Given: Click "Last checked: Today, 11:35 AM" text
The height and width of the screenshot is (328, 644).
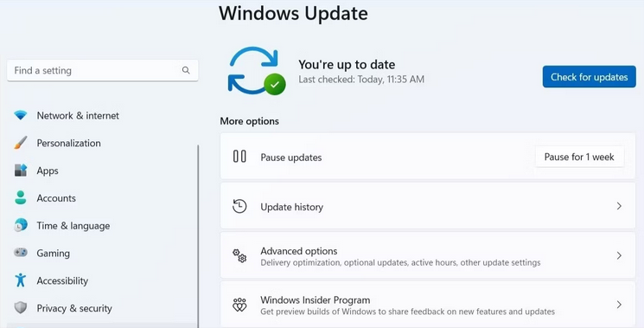Looking at the screenshot, I should tap(361, 80).
